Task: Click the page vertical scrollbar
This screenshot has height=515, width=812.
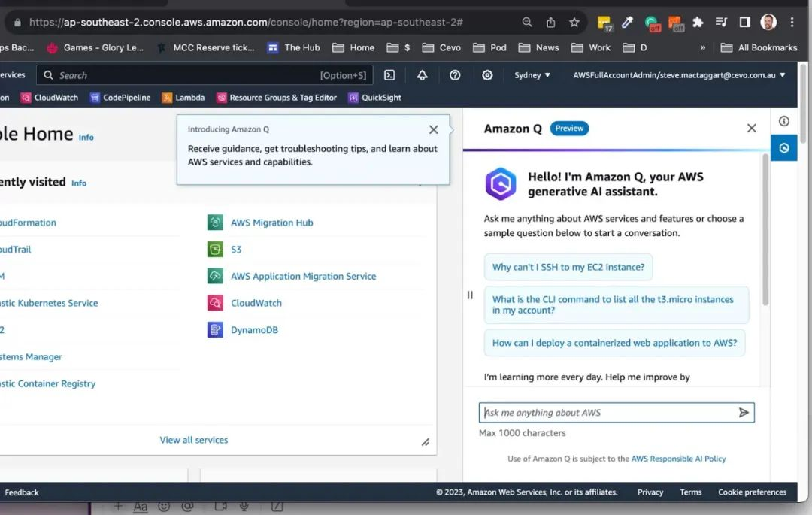Action: (x=803, y=104)
